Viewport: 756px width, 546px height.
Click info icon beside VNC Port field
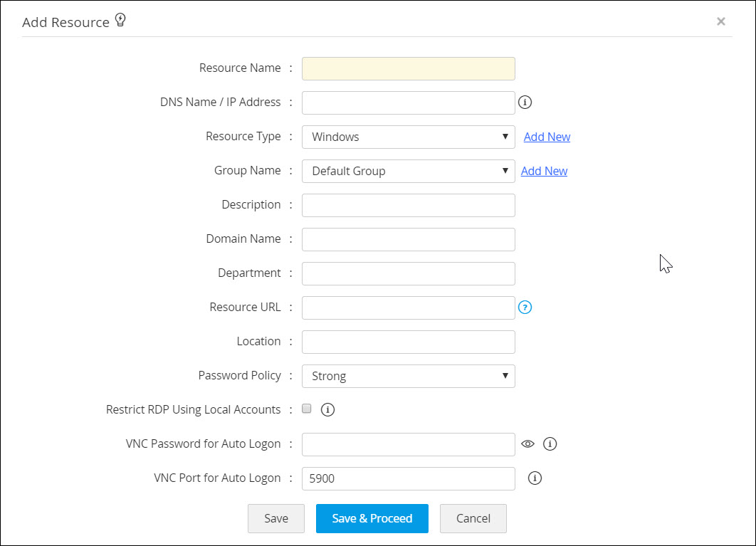pos(535,478)
